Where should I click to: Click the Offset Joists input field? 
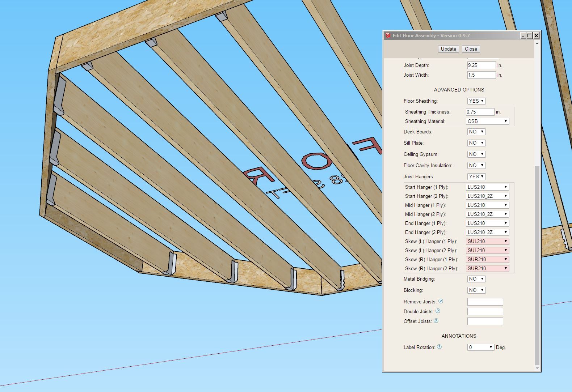(485, 321)
